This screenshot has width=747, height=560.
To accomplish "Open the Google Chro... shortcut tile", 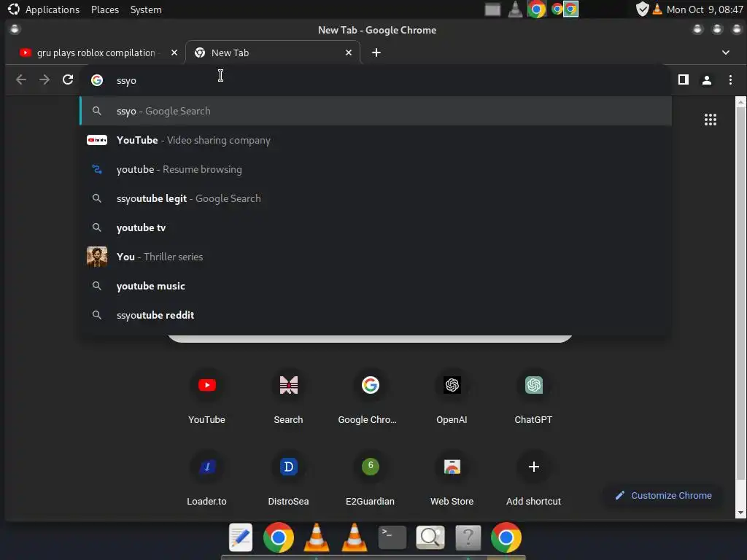I will (370, 396).
